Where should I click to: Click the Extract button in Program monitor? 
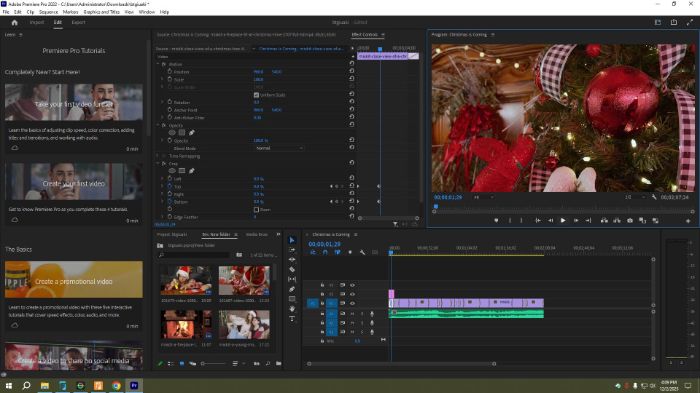tap(617, 220)
